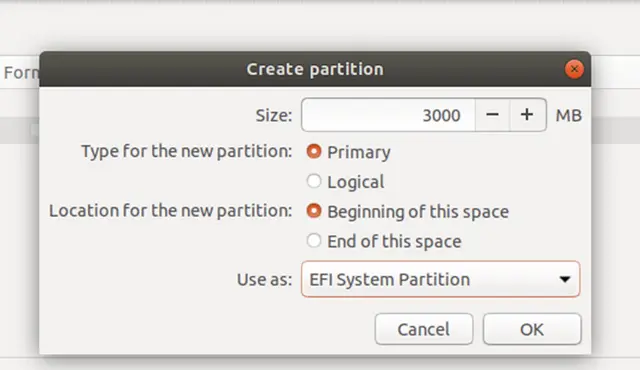This screenshot has height=370, width=640.
Task: Click the Use as: label
Action: click(264, 280)
